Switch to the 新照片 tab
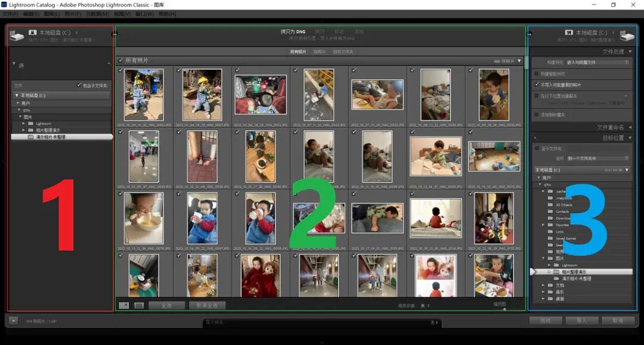Screen dimensions: 644x345 [x=320, y=52]
